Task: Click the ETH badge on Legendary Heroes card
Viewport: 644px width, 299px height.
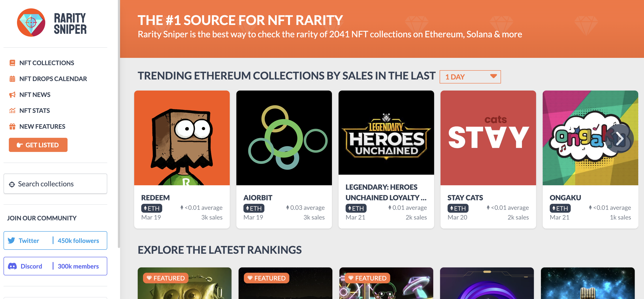Action: click(x=356, y=208)
